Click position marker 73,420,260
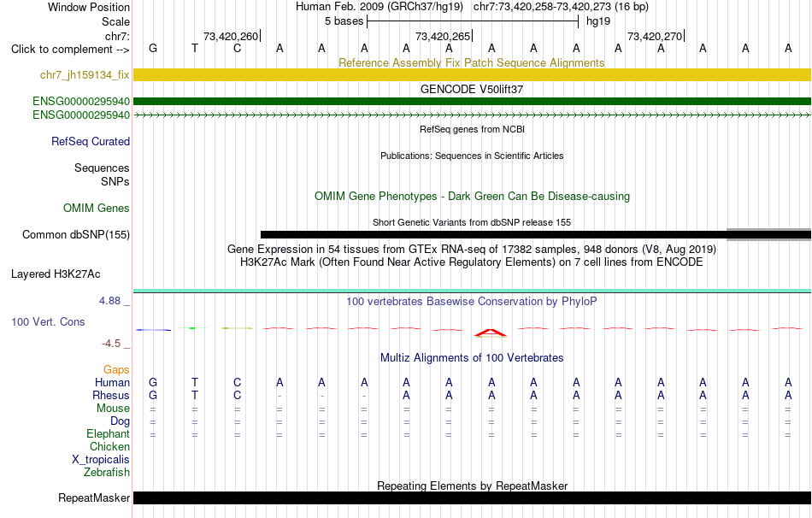This screenshot has width=812, height=518. (x=231, y=36)
